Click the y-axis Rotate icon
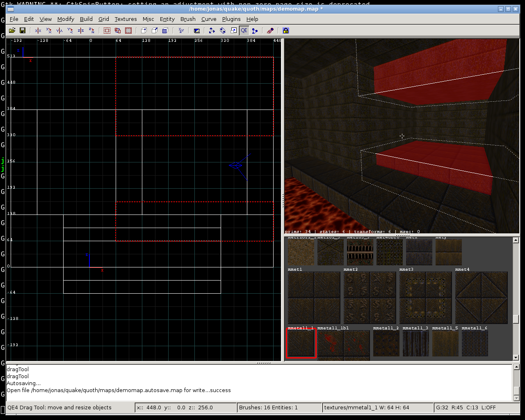 70,30
